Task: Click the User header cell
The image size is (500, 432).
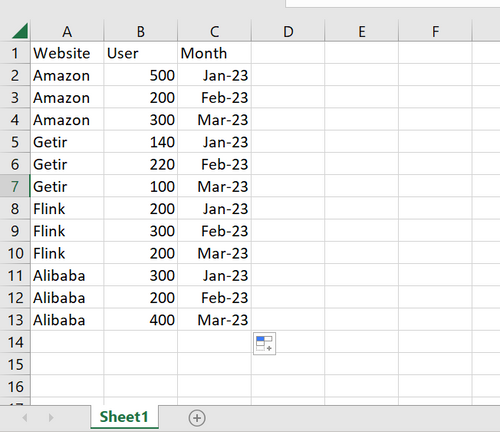Action: 141,53
